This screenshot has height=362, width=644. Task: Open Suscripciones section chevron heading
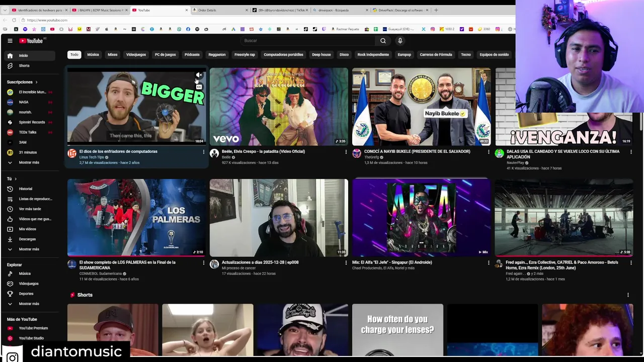coord(22,82)
